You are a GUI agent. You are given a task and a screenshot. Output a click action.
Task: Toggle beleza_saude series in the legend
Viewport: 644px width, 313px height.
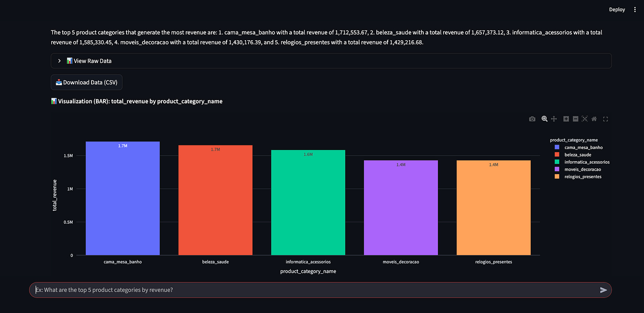(578, 154)
